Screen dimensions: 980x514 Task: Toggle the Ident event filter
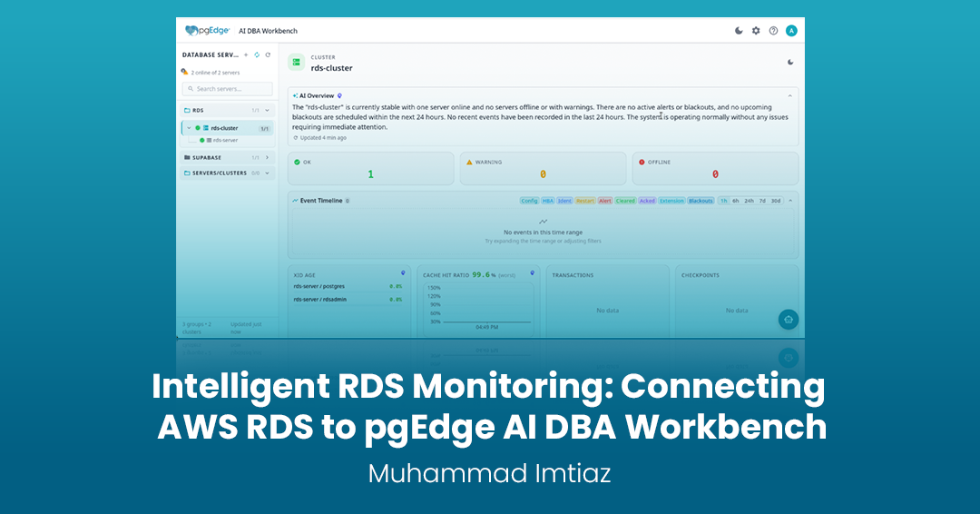coord(564,201)
